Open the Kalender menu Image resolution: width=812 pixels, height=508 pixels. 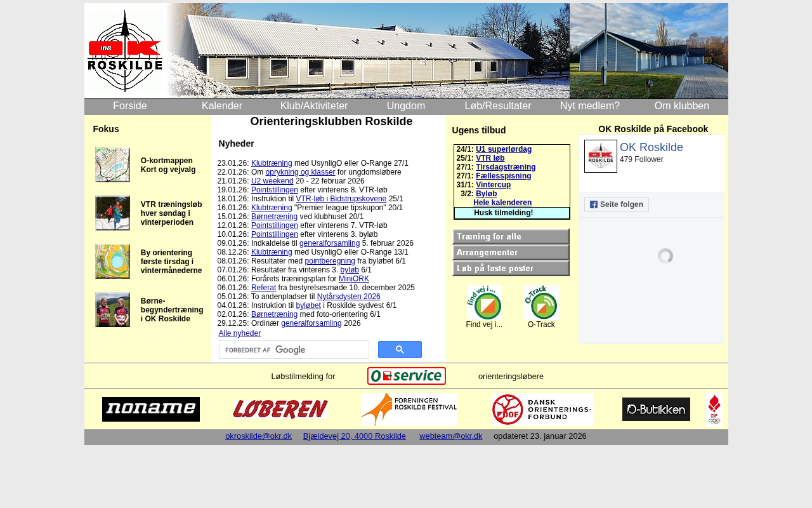coord(222,106)
